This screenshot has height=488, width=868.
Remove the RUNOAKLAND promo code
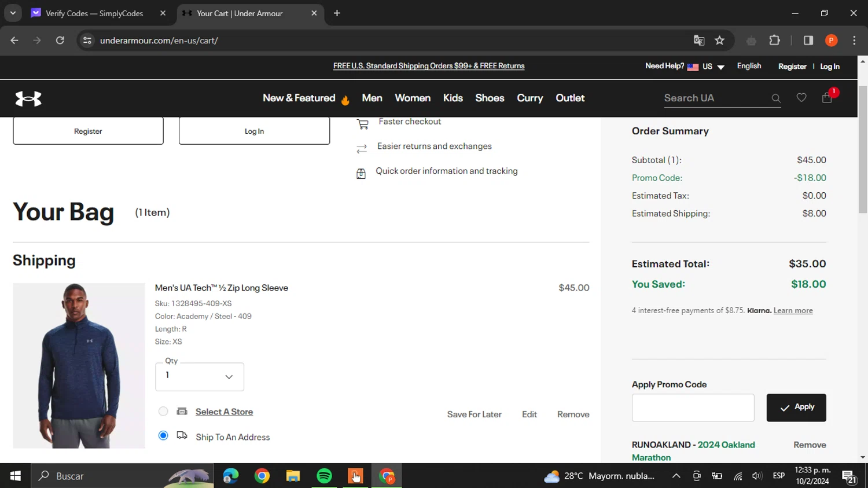(810, 445)
